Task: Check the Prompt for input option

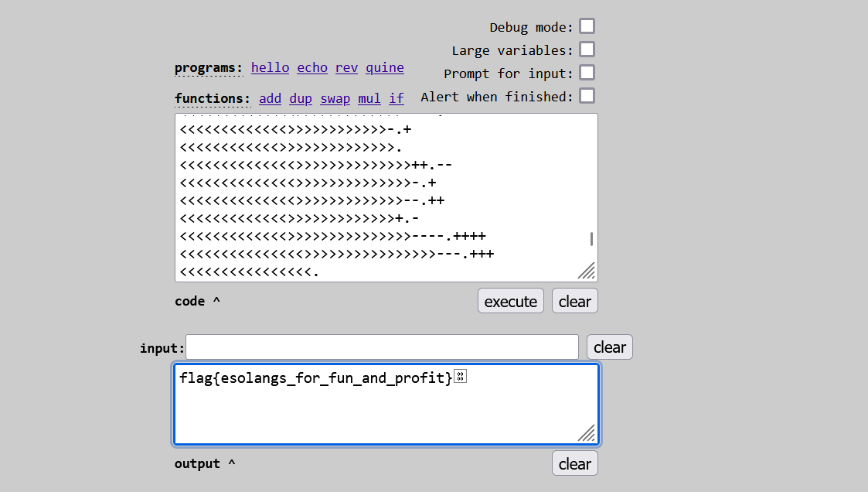Action: [x=587, y=73]
